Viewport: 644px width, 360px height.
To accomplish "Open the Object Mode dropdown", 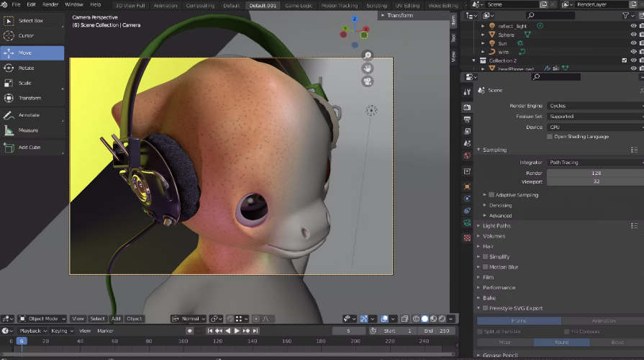I will 42,319.
